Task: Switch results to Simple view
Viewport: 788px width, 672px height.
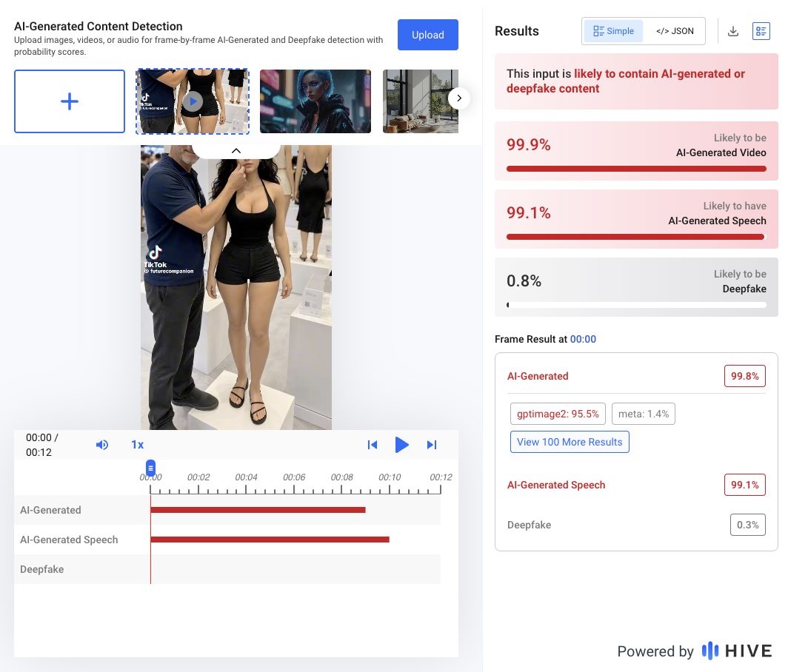Action: click(x=614, y=31)
